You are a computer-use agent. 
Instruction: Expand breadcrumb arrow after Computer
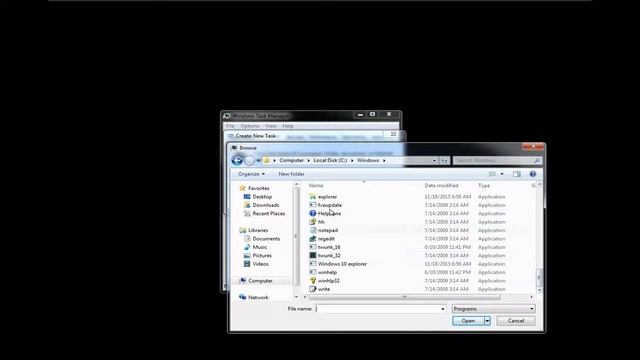pyautogui.click(x=309, y=160)
